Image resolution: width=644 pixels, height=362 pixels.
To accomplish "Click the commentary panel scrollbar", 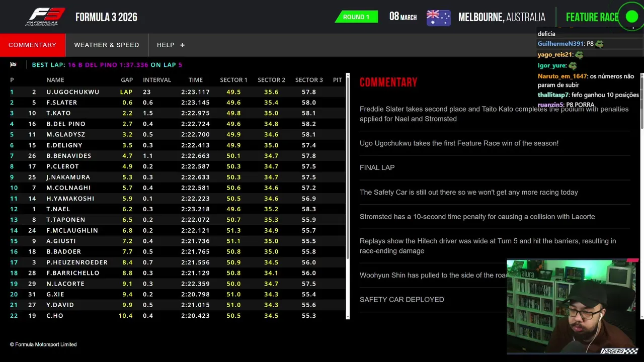I will [641, 196].
